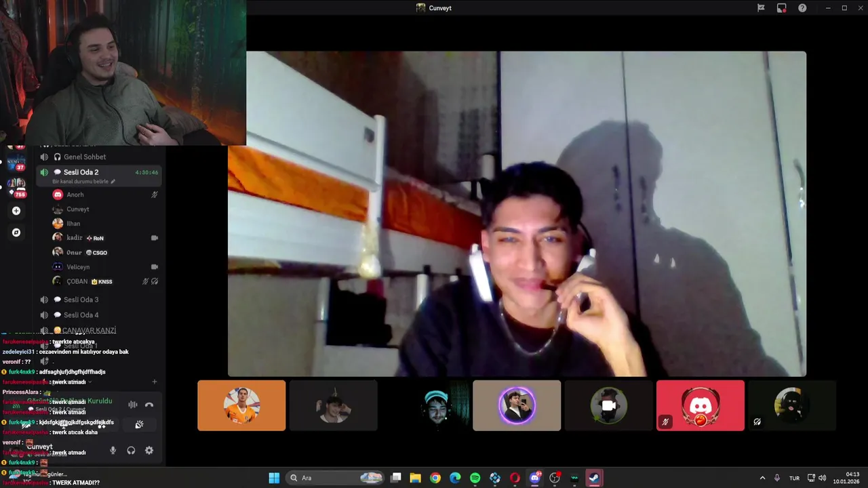
Task: Focus the second participant tile with dark avatar
Action: coord(334,405)
